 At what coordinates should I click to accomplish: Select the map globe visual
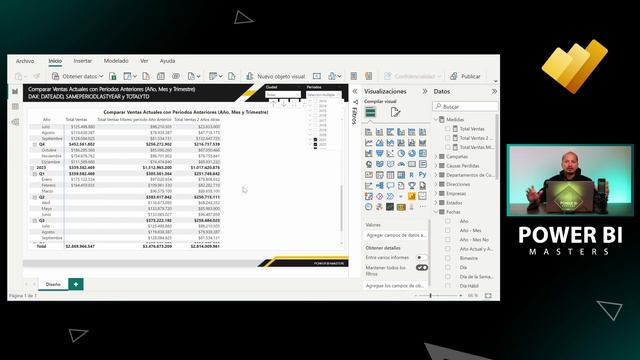pos(369,164)
